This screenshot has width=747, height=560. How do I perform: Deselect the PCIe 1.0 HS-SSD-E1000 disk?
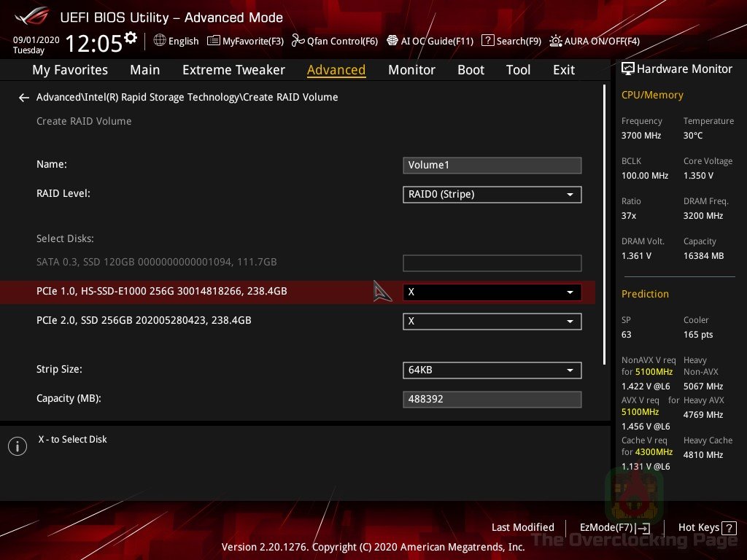coord(492,292)
